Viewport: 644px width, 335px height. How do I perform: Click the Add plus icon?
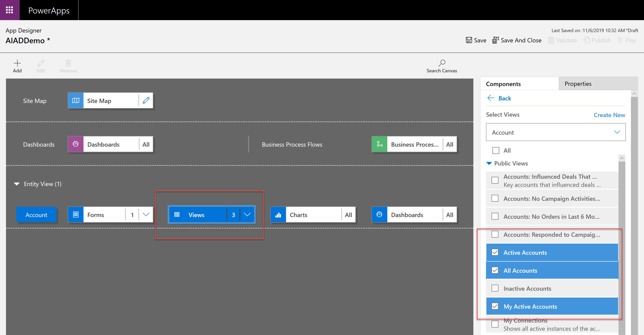coord(17,63)
